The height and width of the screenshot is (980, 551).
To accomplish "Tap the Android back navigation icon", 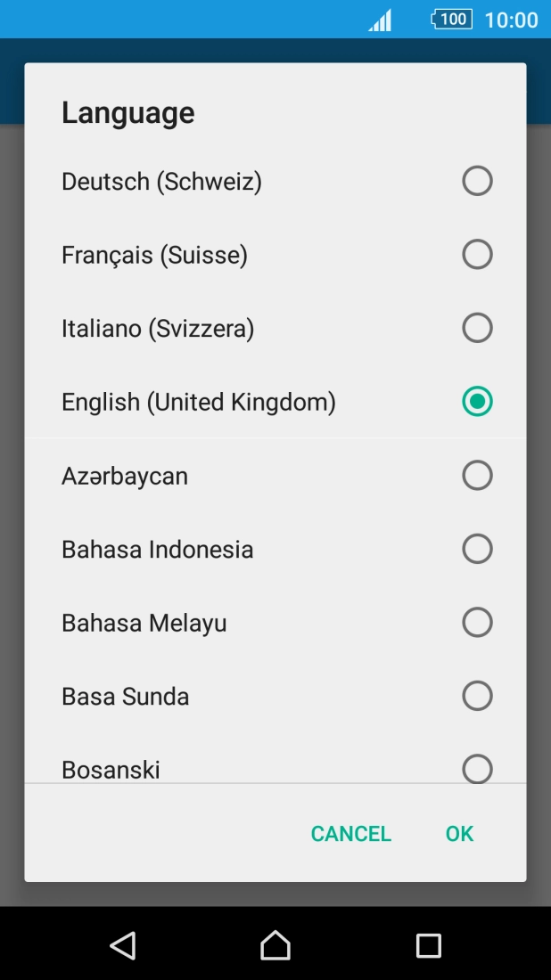I will 123,945.
